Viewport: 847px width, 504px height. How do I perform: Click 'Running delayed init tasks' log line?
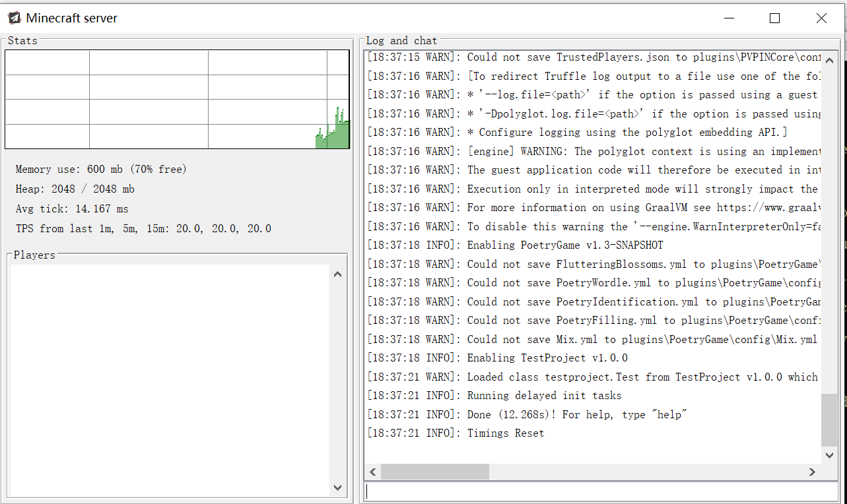click(x=494, y=396)
